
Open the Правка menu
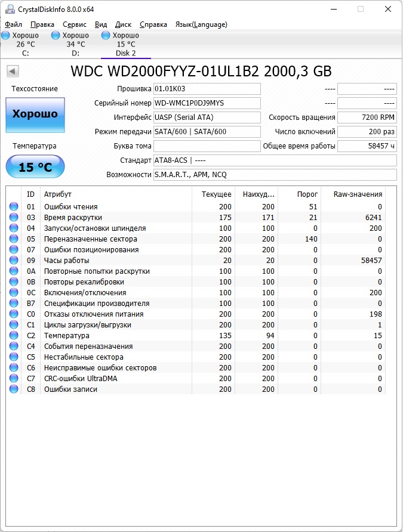tap(42, 24)
